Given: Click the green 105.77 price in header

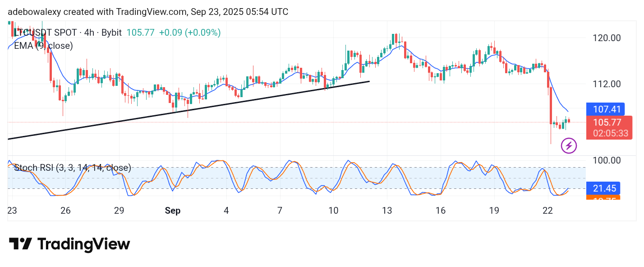Looking at the screenshot, I should point(140,33).
